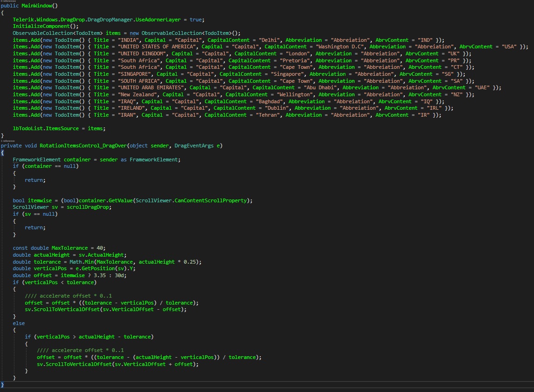Click the "Abu Dhabi" string literal
The image size is (534, 392).
(x=320, y=87)
